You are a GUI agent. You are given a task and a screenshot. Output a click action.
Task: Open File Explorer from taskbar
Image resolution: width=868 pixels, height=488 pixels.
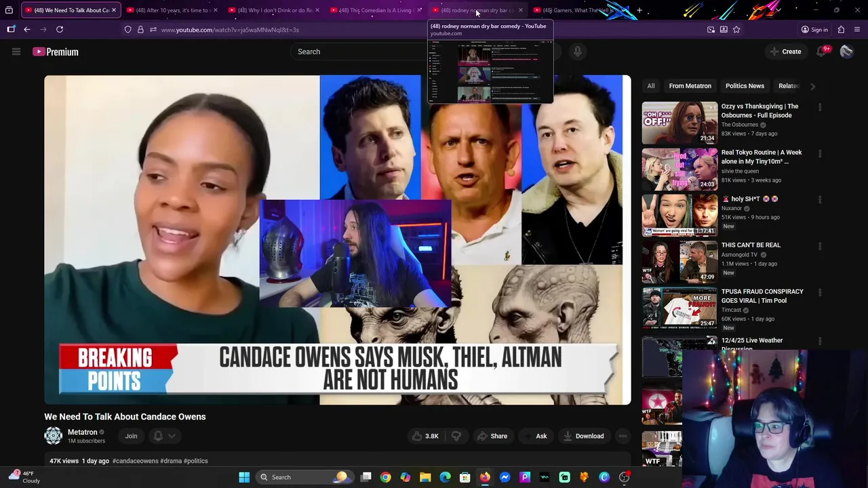(x=425, y=477)
